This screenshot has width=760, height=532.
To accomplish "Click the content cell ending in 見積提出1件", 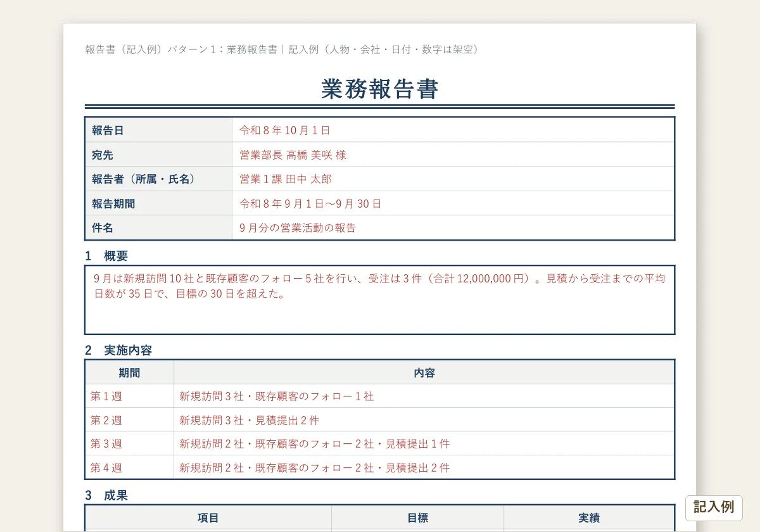I will pyautogui.click(x=424, y=443).
